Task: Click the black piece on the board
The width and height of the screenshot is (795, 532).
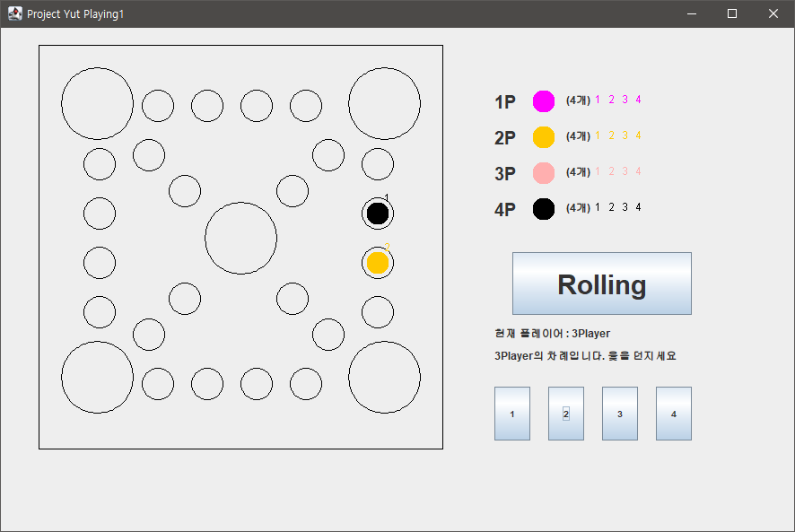Action: (x=378, y=213)
